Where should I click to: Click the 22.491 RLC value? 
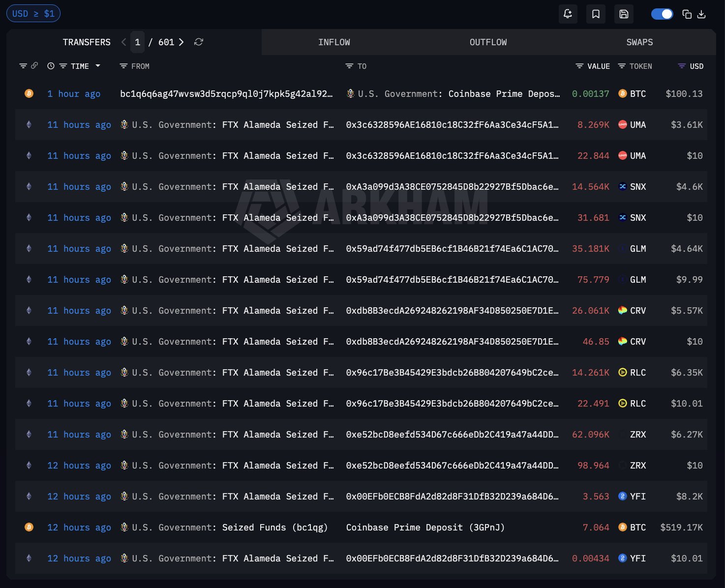coord(593,404)
